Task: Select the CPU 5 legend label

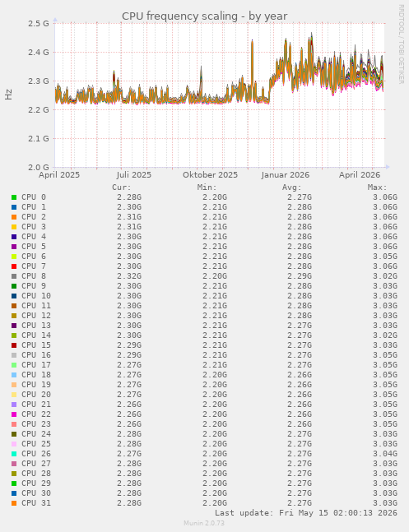Action: click(34, 247)
